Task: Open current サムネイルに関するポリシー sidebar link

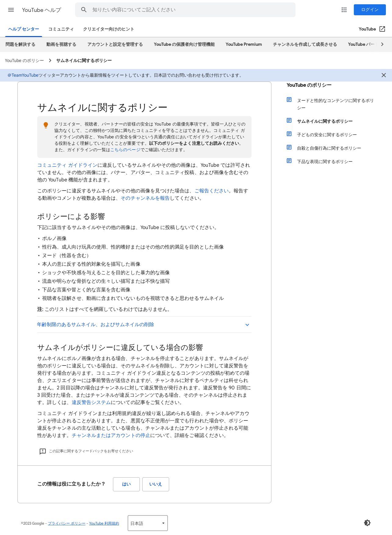Action: tap(325, 121)
